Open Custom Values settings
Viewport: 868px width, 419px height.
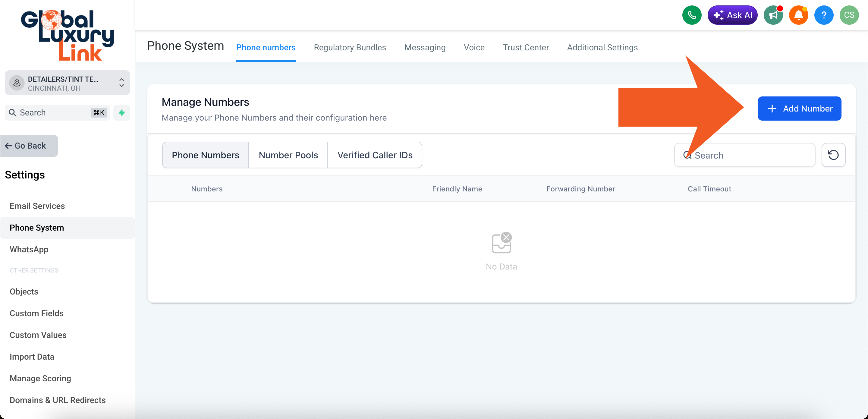(x=38, y=335)
